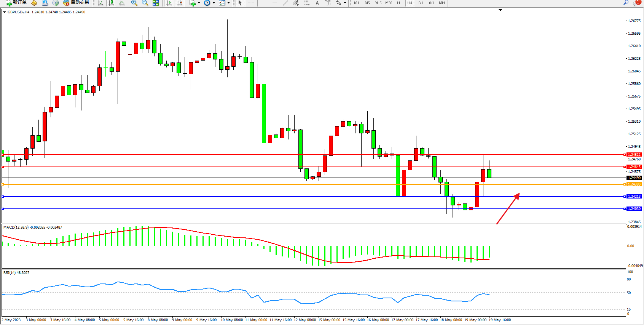Click the red arrow drawn on chart
The image size is (644, 325).
(x=508, y=209)
